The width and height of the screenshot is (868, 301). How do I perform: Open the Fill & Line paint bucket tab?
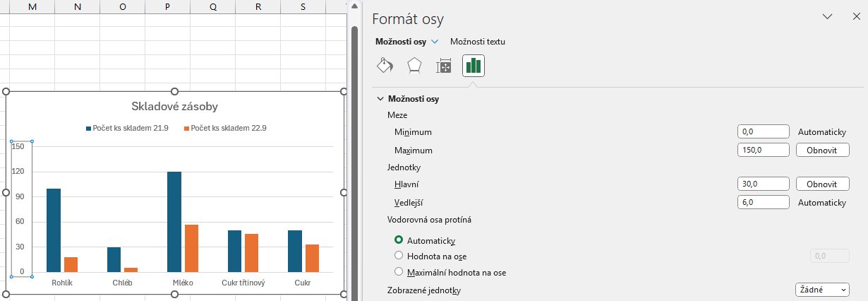tap(385, 66)
